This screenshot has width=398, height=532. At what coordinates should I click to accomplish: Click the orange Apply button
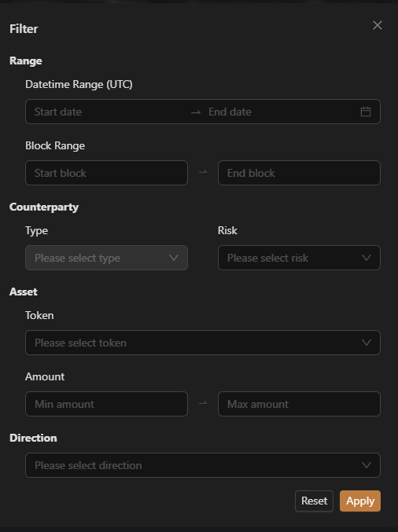360,501
